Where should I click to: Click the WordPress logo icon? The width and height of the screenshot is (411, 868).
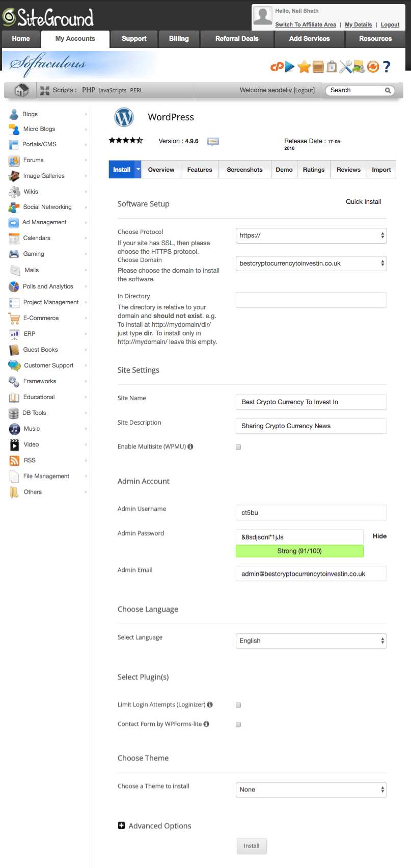pos(124,117)
